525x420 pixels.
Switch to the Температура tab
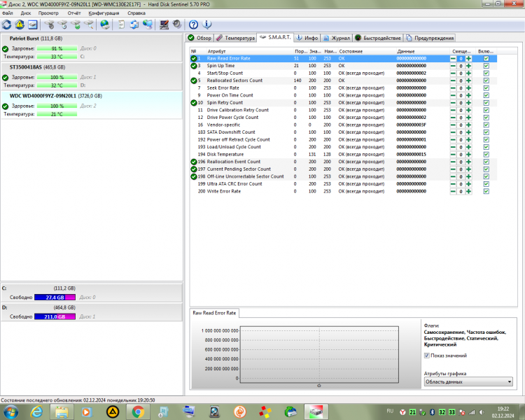236,38
